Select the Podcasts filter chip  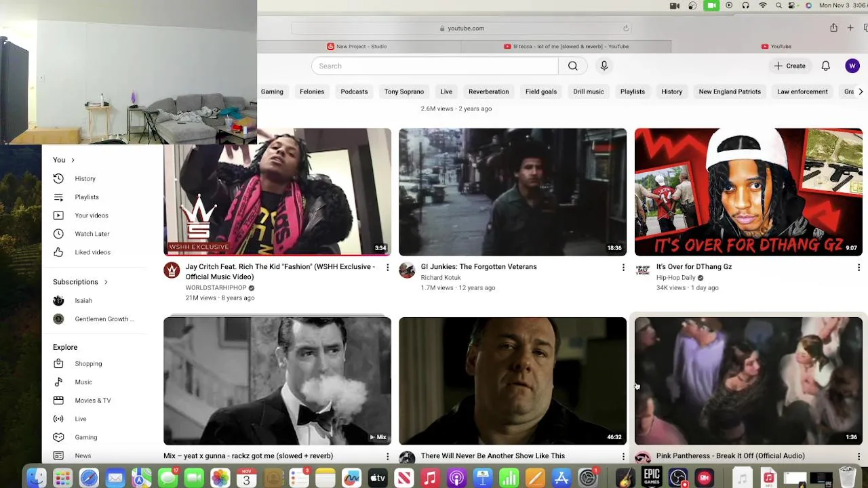354,91
